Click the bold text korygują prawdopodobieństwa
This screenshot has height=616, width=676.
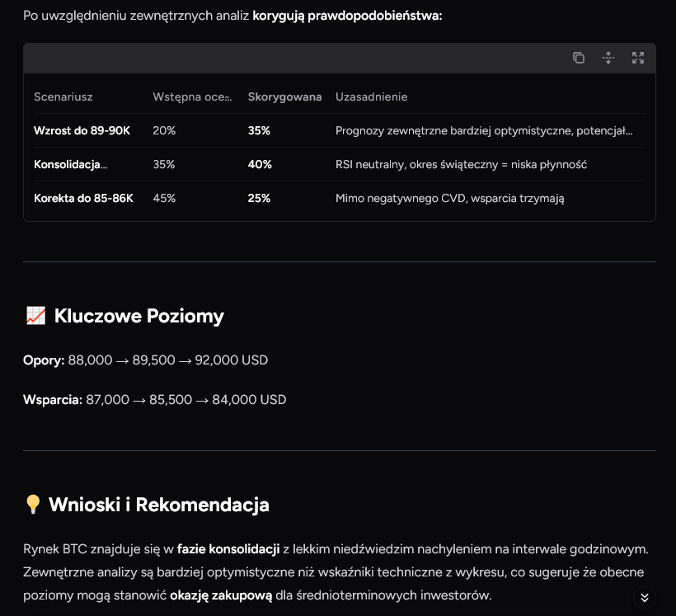click(347, 16)
